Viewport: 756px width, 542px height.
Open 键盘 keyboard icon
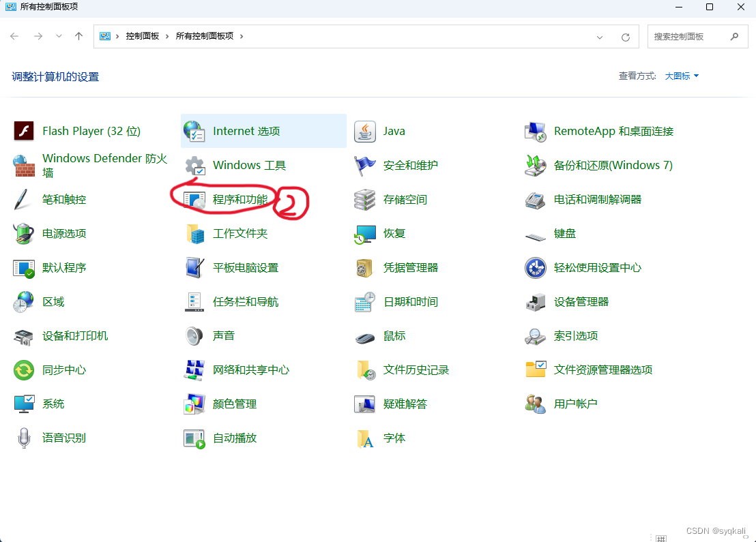pyautogui.click(x=535, y=237)
